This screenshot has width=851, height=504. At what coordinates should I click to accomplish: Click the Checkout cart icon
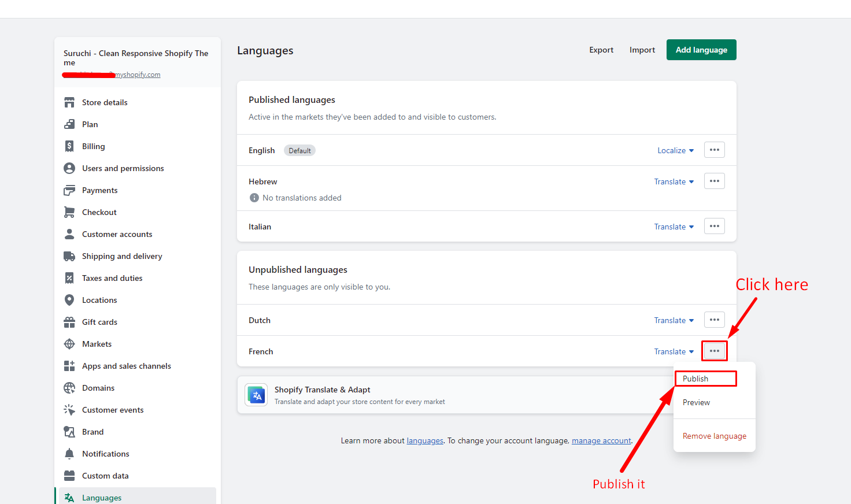coord(69,212)
